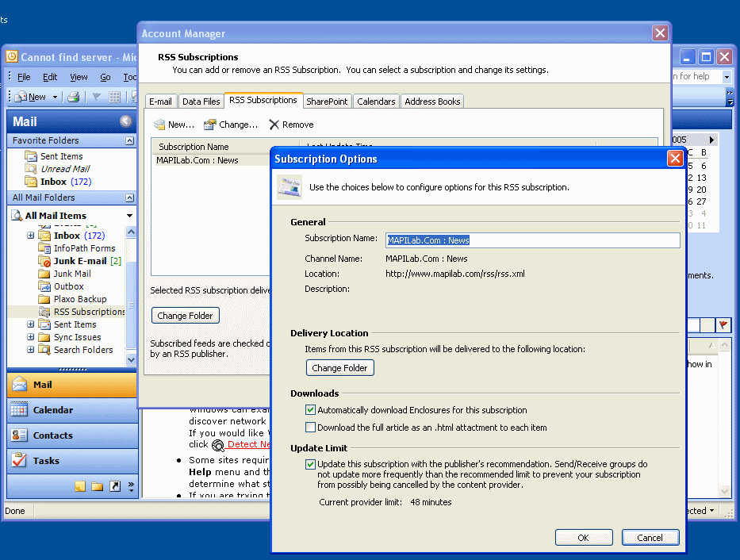Click the Detect Network magnifier icon

pos(218,445)
